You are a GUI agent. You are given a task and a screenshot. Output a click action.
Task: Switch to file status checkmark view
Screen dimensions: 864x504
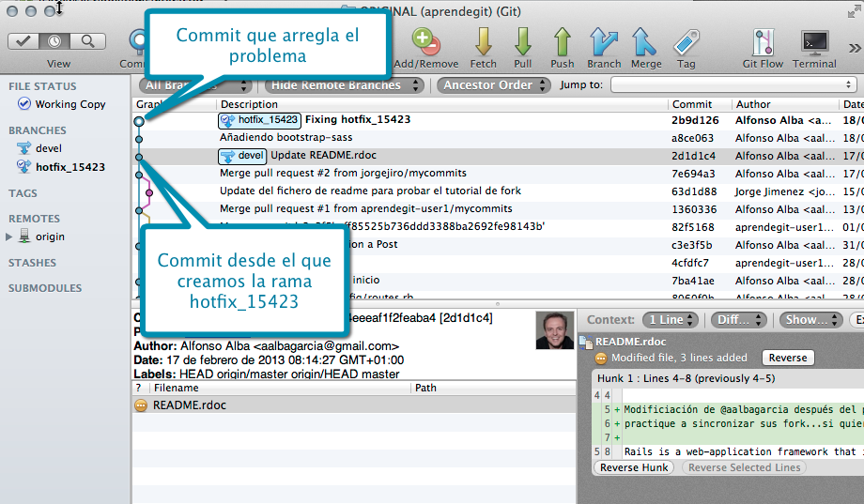(25, 41)
